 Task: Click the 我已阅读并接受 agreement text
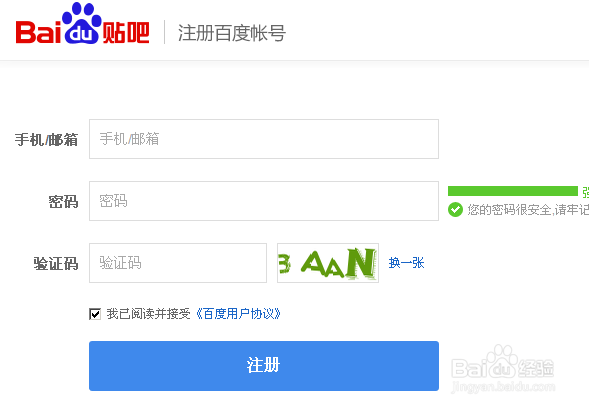(x=148, y=314)
